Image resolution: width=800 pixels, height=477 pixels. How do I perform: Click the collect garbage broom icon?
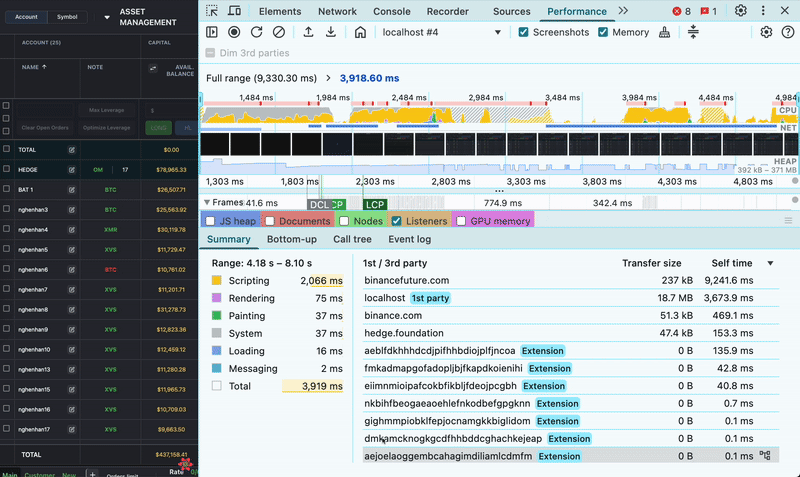pos(664,32)
